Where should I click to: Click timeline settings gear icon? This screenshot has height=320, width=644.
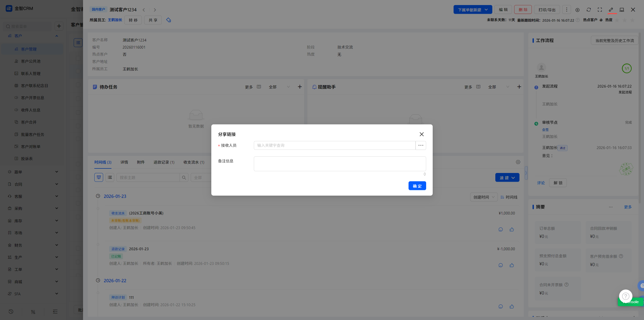coord(518,162)
